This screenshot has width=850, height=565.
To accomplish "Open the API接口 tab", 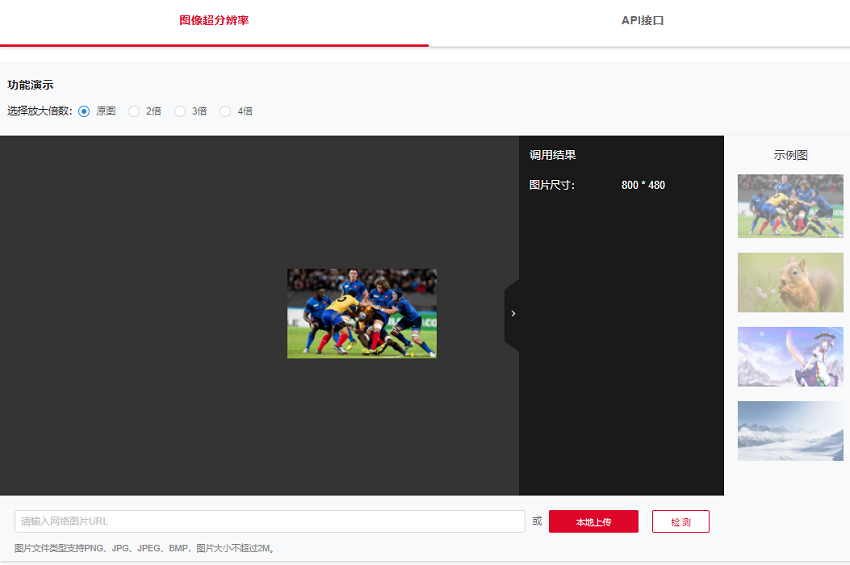I will 642,21.
